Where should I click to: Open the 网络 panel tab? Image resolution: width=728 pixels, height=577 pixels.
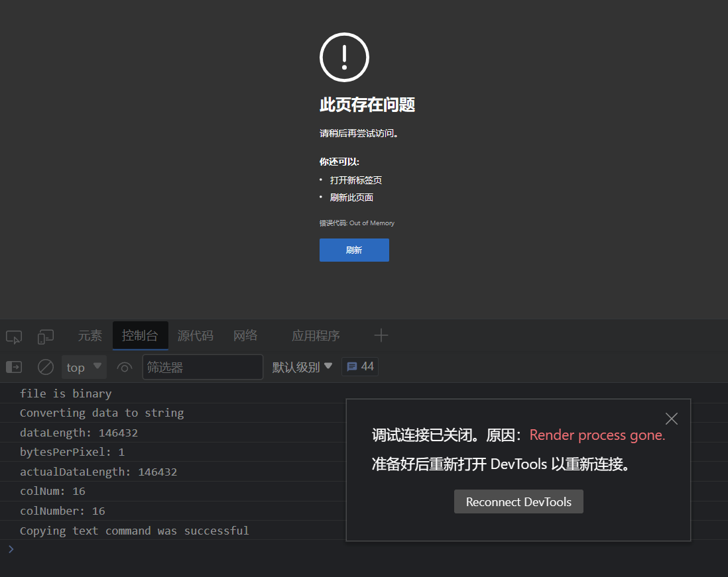point(245,336)
